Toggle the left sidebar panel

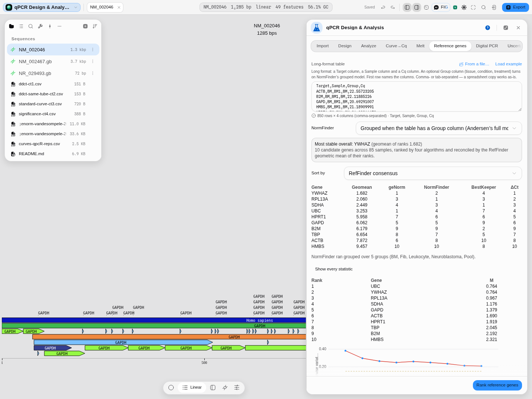click(x=407, y=7)
